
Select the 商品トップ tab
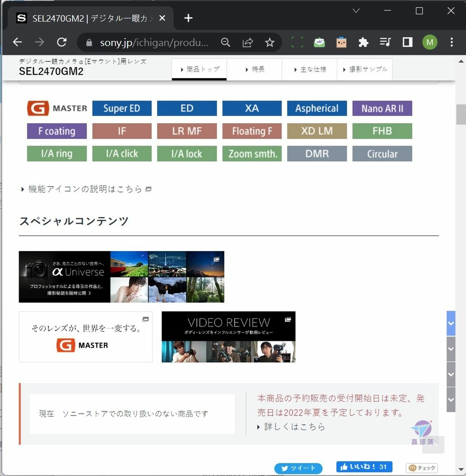(199, 70)
